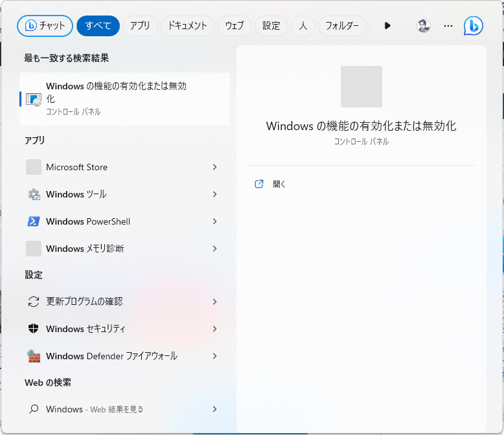Expand Windows セキュリティ chevron

coord(214,329)
